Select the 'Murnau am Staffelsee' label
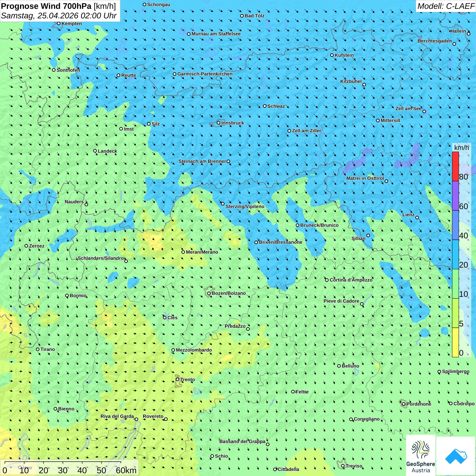Screen dimensions: 476x476 [x=216, y=34]
